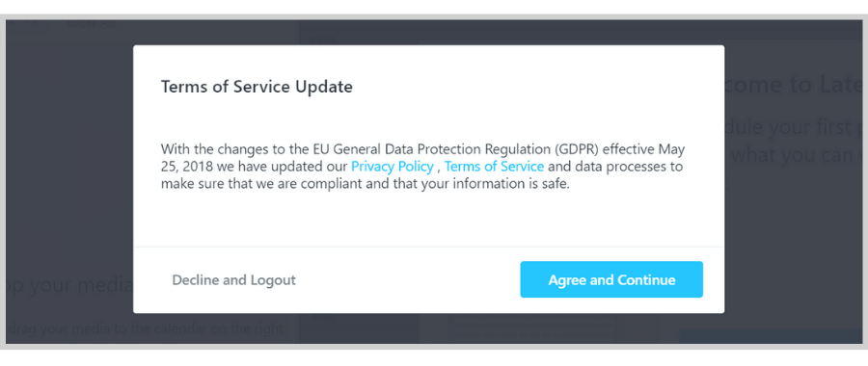Click the 'drag your media to the calendar' text
The height and width of the screenshot is (366, 868).
148,329
